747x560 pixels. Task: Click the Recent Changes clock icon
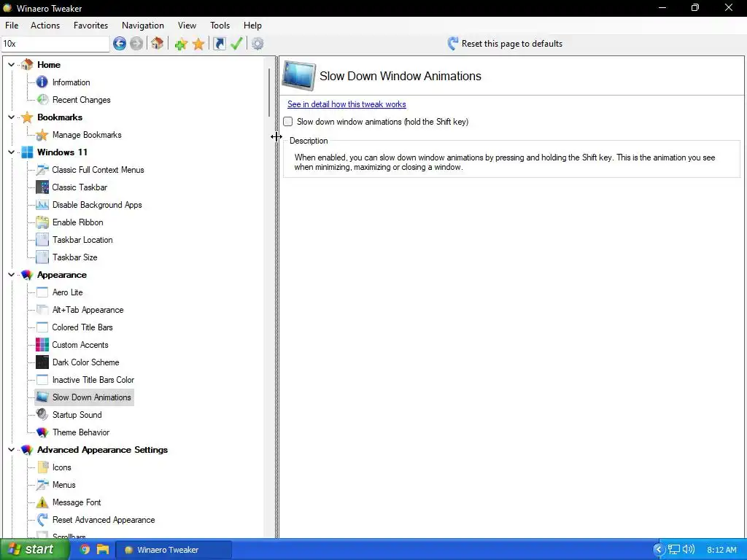pos(42,99)
